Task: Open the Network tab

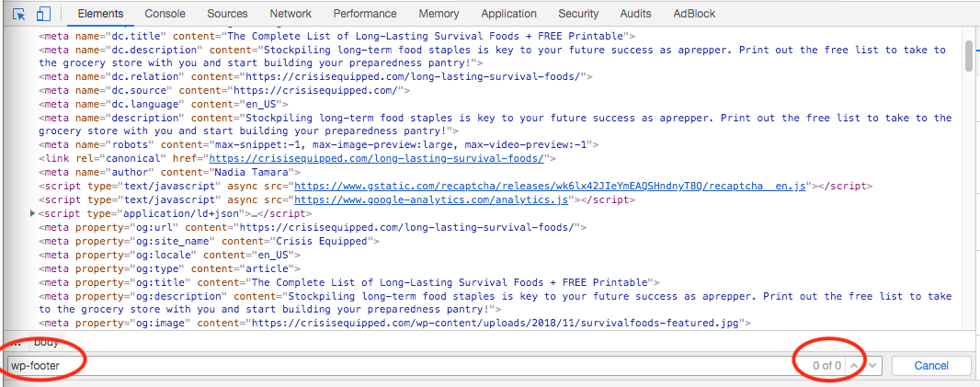Action: [x=291, y=14]
